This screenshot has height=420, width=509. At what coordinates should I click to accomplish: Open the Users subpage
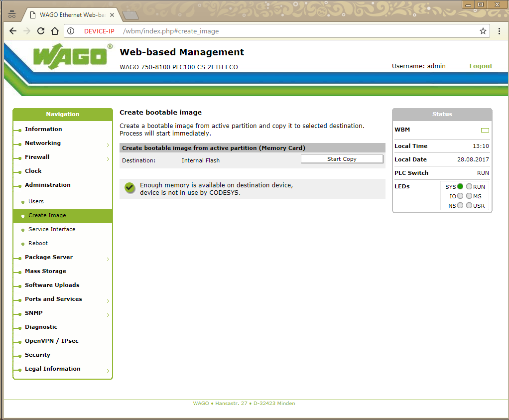click(x=36, y=201)
